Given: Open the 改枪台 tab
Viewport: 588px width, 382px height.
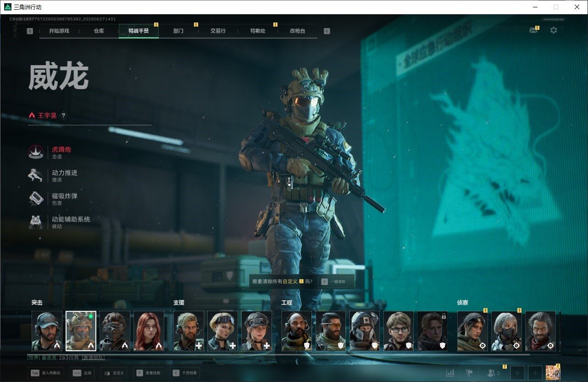Looking at the screenshot, I should click(297, 31).
